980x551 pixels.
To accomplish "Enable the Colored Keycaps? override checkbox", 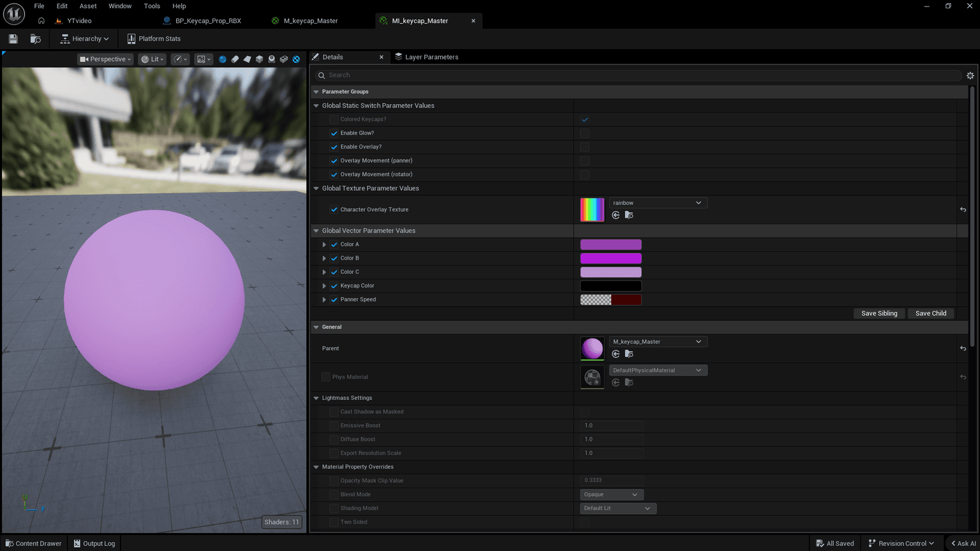I will point(334,119).
